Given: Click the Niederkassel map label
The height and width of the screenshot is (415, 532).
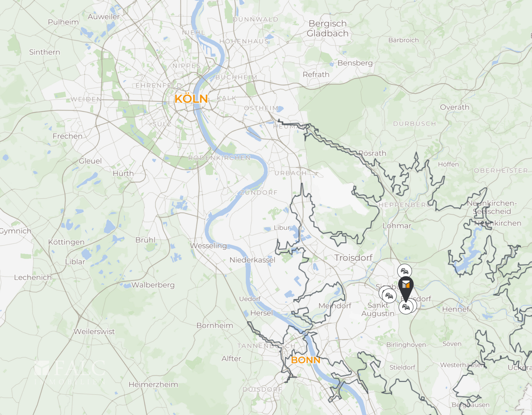Looking at the screenshot, I should click(x=252, y=260).
